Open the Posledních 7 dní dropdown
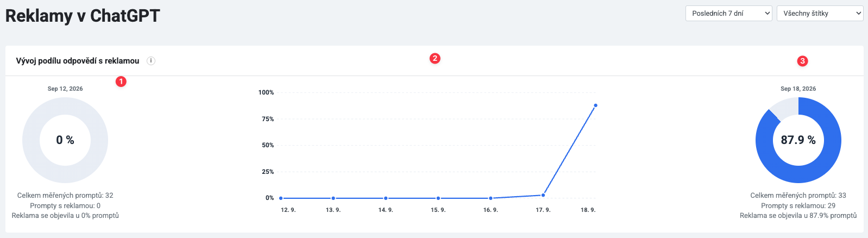868x238 pixels. coord(729,13)
